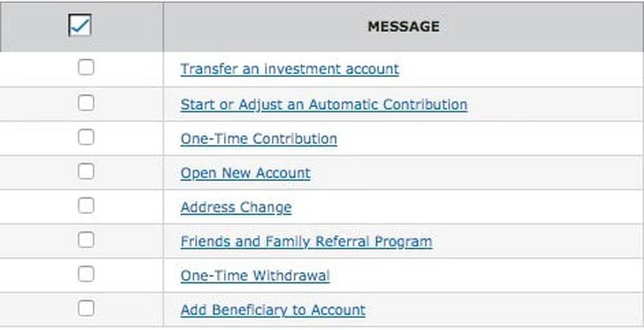Open the Address Change message
The height and width of the screenshot is (330, 644).
[236, 207]
